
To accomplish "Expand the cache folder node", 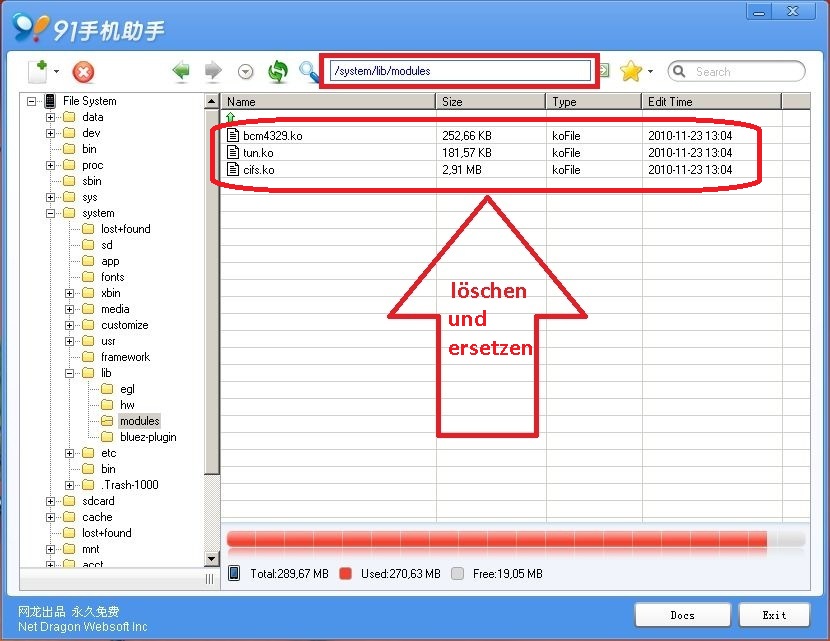I will [x=50, y=517].
